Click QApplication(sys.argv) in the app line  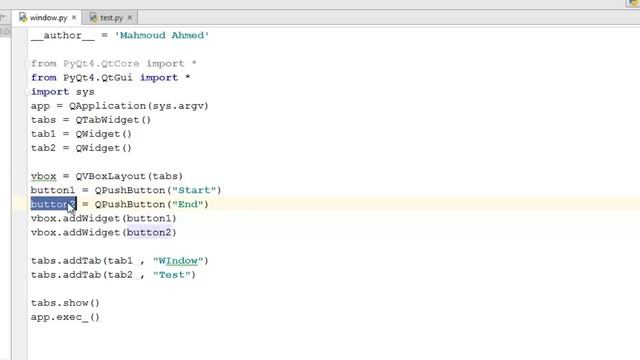tap(139, 106)
